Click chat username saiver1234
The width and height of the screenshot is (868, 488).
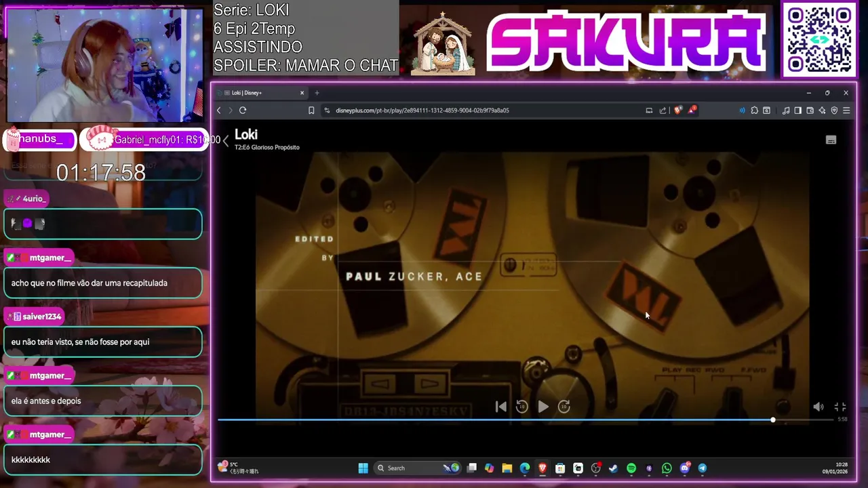tap(42, 317)
